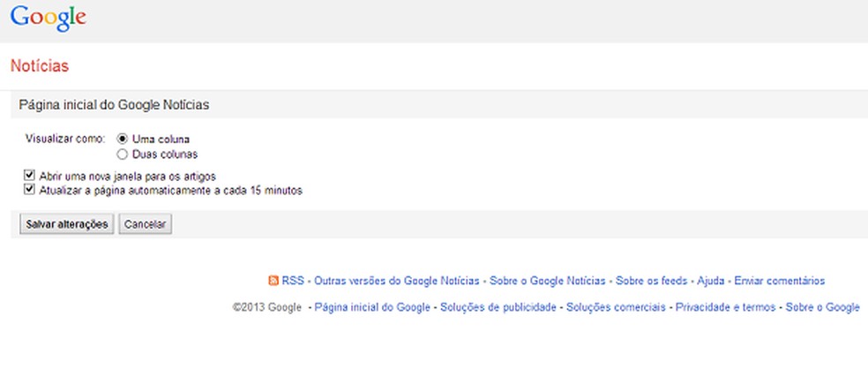Toggle Abrir uma nova janela checkbox
This screenshot has height=384, width=868.
point(30,176)
